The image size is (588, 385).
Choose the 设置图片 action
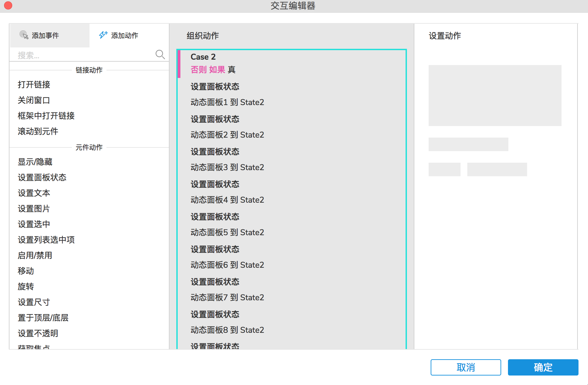[34, 208]
